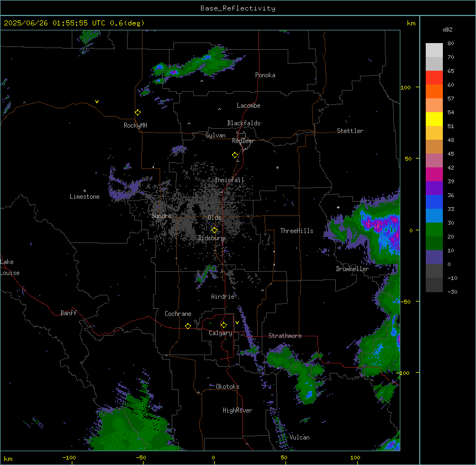Click the white asterisk marker above Limestone
This screenshot has height=465, width=476.
point(84,191)
